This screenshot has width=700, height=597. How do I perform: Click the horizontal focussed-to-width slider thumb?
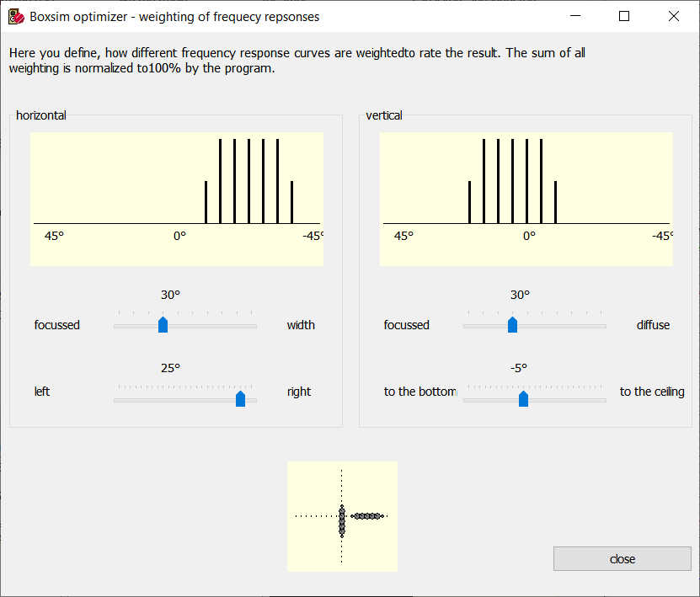tap(163, 325)
